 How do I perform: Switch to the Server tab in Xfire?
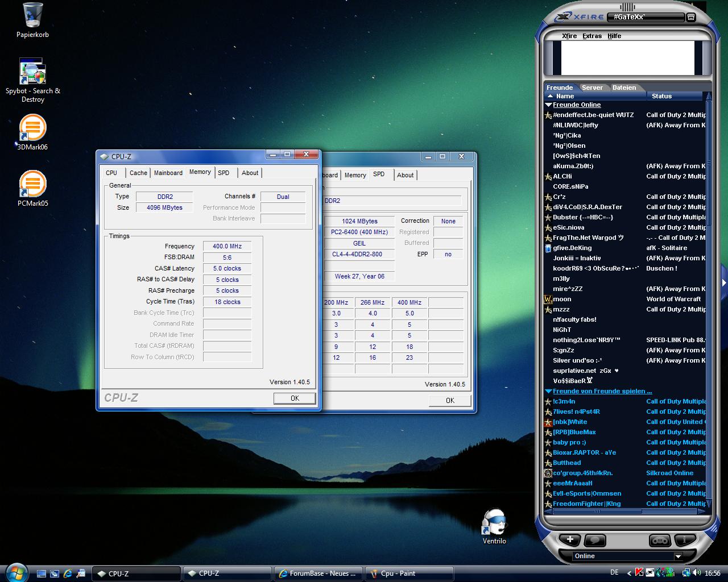592,88
